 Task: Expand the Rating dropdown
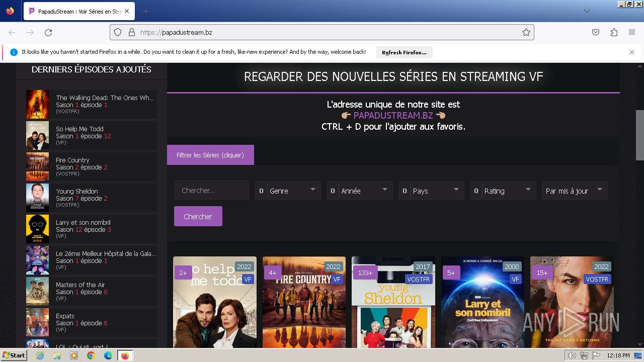coord(503,191)
